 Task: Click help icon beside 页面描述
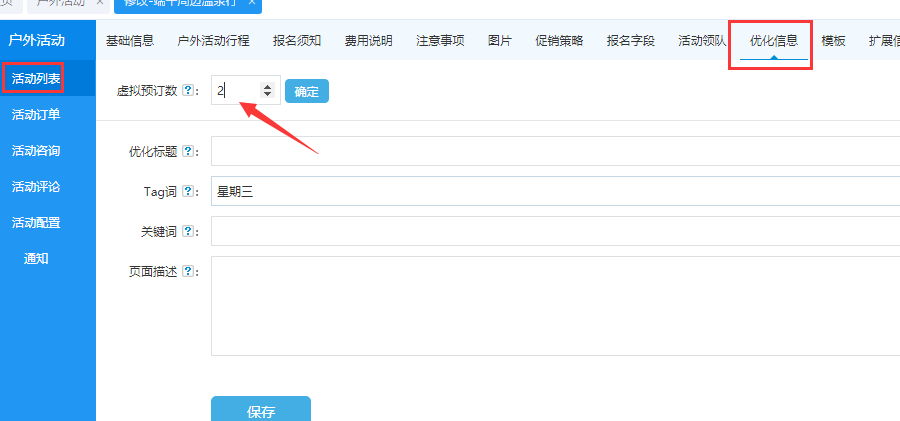[x=188, y=272]
